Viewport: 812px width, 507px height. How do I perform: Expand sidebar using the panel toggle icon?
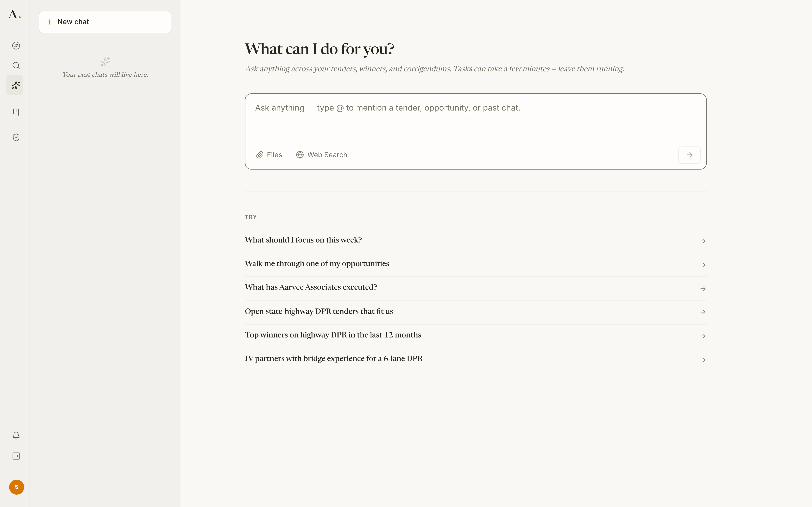click(x=16, y=456)
